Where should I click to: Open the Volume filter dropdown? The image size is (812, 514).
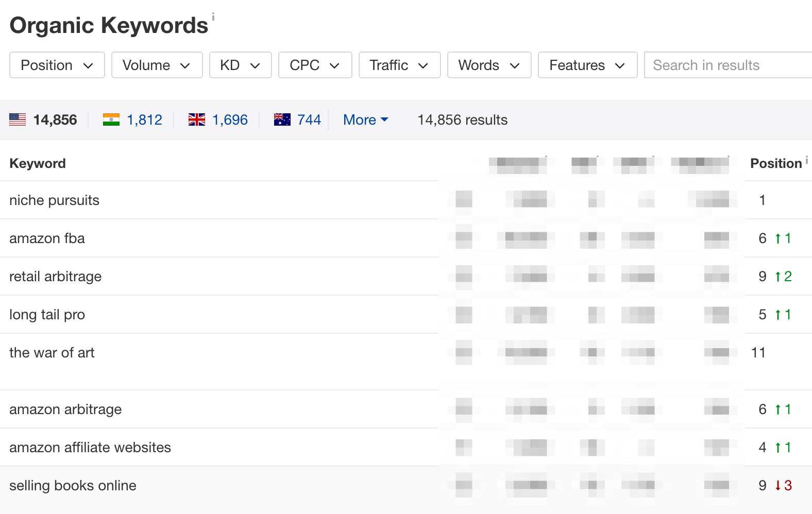(x=157, y=65)
